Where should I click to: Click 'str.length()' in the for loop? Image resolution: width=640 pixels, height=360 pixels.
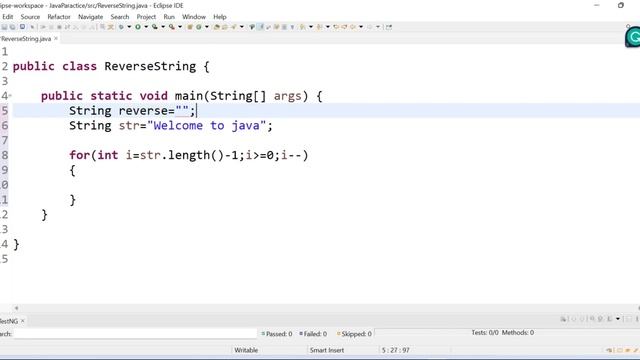(x=181, y=155)
